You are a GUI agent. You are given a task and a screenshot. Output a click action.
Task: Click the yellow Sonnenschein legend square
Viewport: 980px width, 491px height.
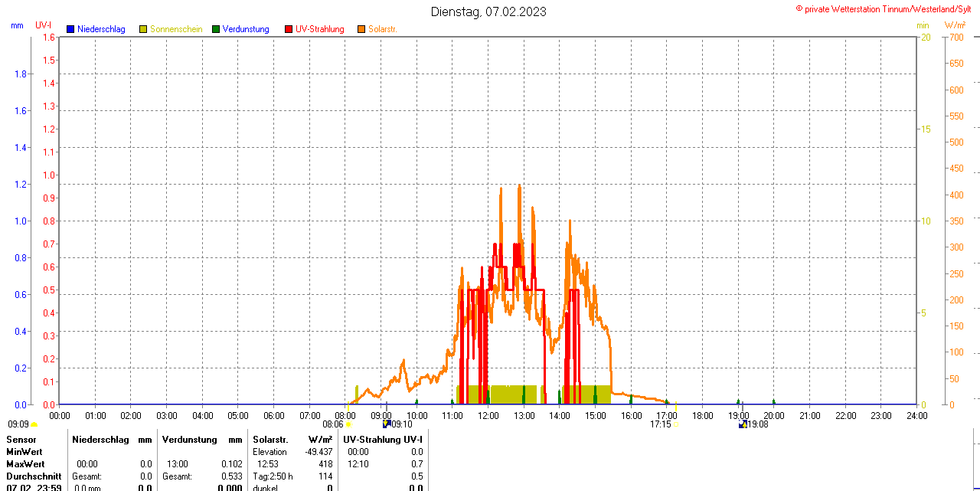[143, 29]
